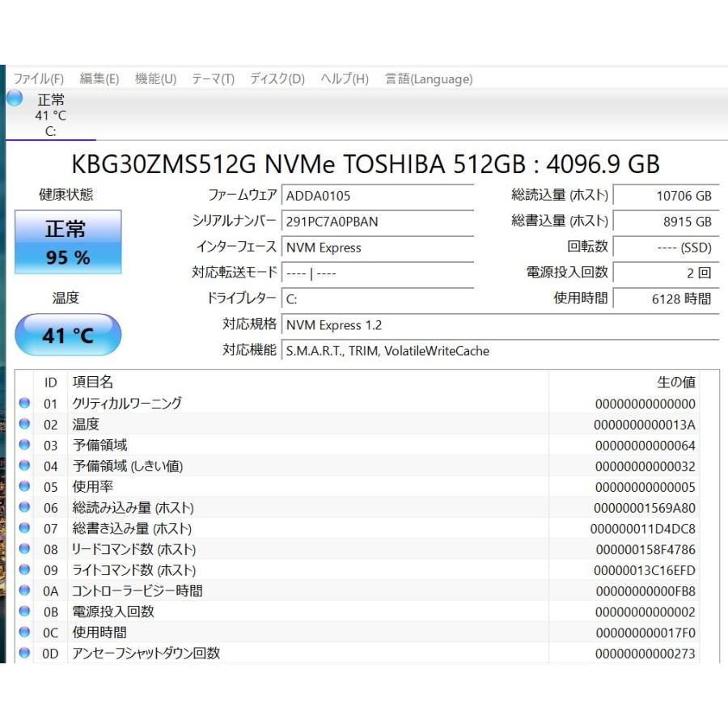Screen dimensions: 728x728
Task: Click raw value 000000000013A
Action: coord(645,425)
